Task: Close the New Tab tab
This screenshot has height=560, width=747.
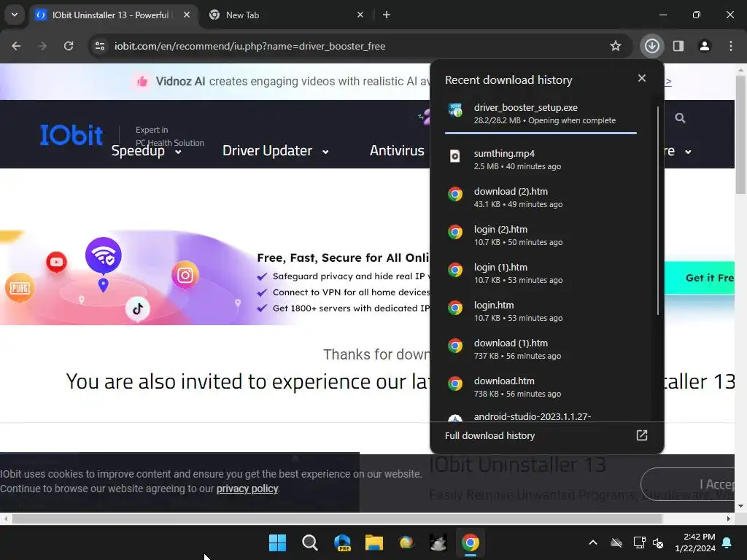Action: (360, 15)
